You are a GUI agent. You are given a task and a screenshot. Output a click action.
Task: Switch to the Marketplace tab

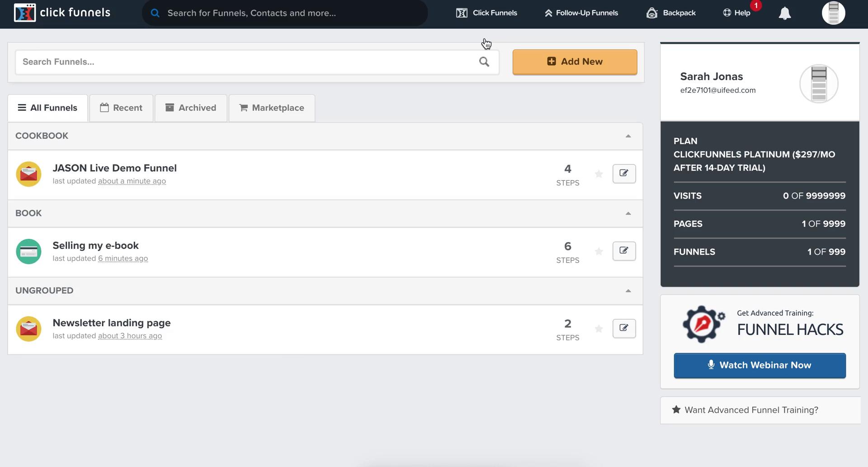(272, 108)
